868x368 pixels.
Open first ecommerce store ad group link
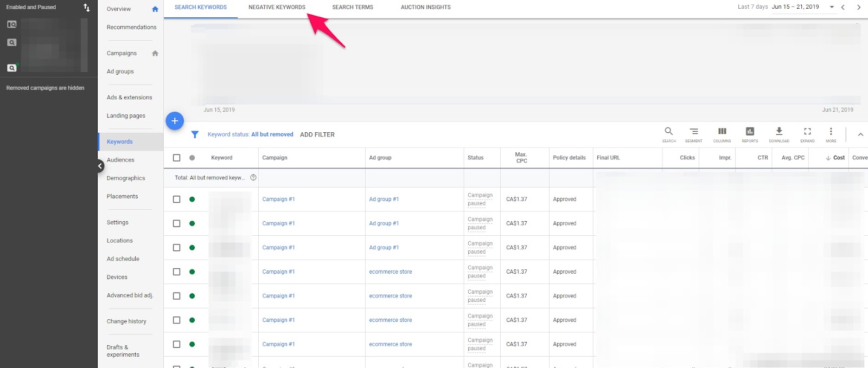click(391, 272)
